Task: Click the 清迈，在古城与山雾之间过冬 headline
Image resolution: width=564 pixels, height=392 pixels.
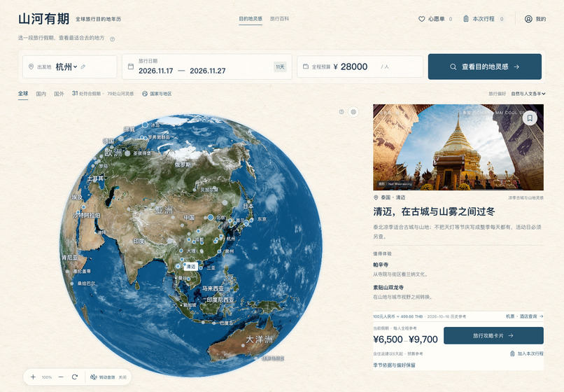Action: [434, 211]
